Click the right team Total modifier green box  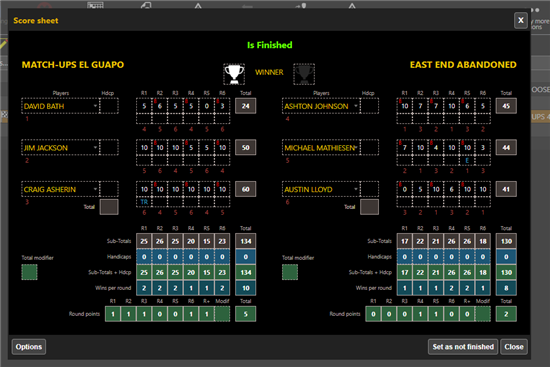[x=290, y=272]
